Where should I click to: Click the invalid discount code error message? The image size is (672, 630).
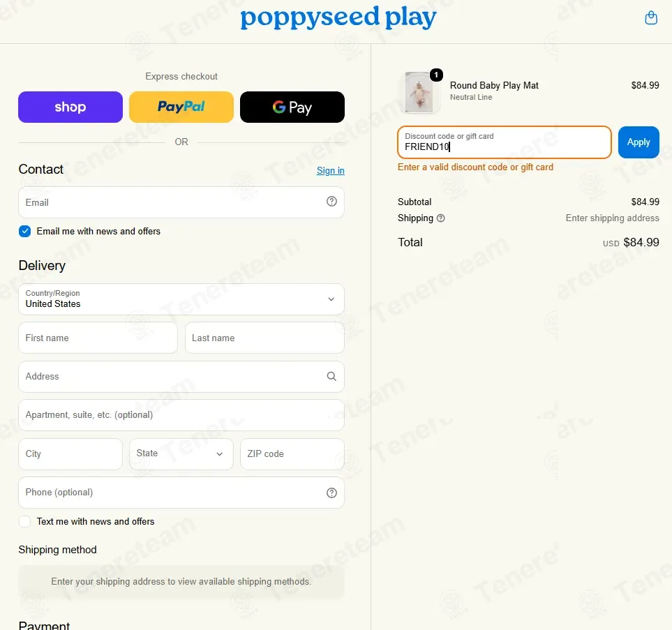(475, 167)
